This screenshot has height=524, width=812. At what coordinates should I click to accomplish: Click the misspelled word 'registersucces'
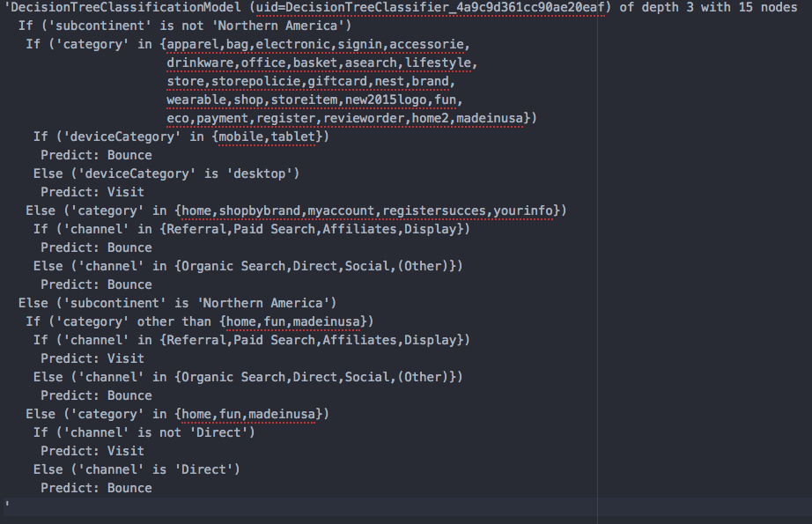tap(434, 210)
